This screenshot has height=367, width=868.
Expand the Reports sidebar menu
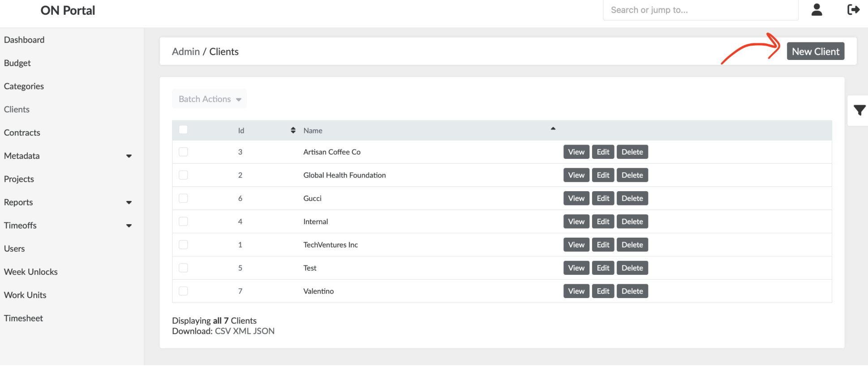click(x=129, y=203)
